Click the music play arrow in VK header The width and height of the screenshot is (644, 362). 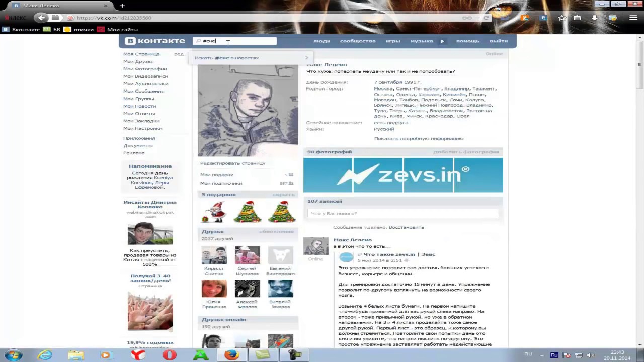(x=442, y=41)
